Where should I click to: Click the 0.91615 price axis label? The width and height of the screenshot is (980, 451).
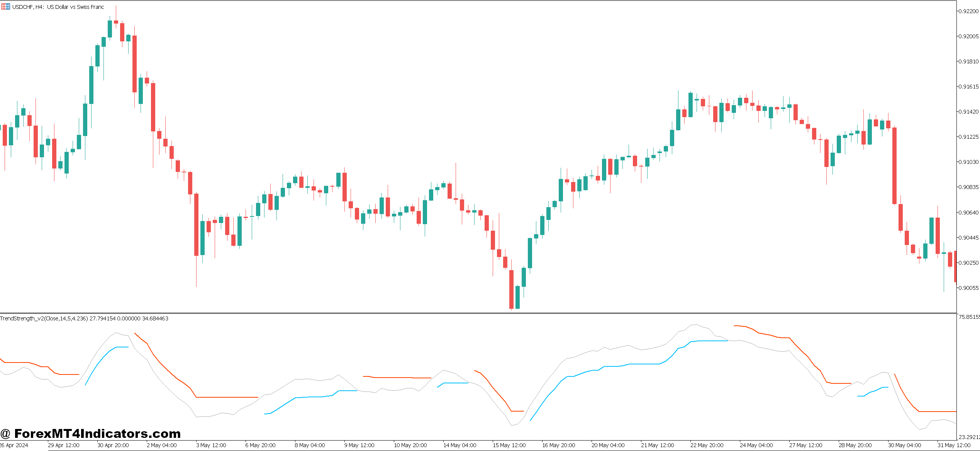pyautogui.click(x=968, y=87)
